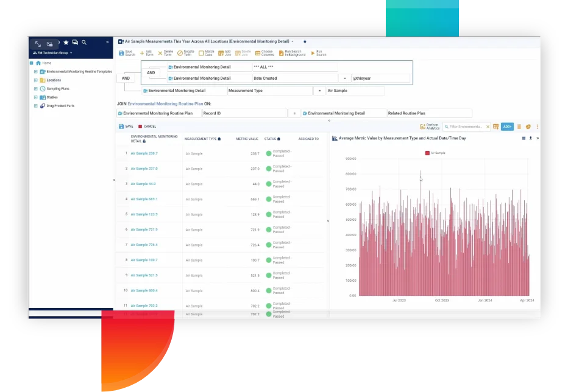Download the chart using the download icon
Screen dimensions: 568x392
(x=530, y=138)
